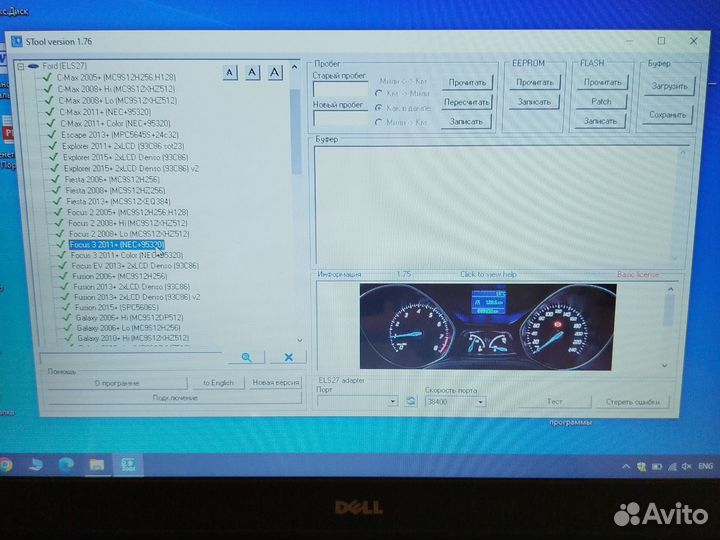The image size is (720, 540).
Task: Click the magnifier search icon button
Action: pyautogui.click(x=247, y=357)
